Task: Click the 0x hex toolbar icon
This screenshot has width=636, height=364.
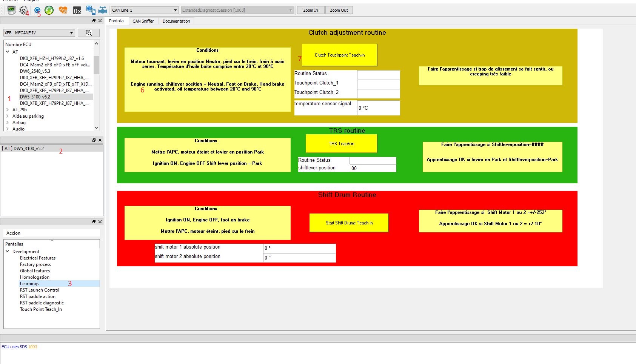Action: (x=77, y=11)
